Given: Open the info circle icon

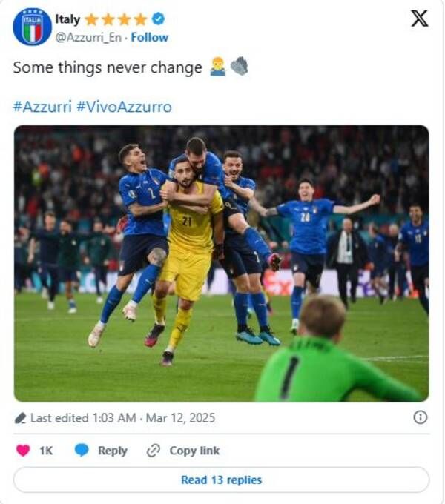Looking at the screenshot, I should click(420, 417).
